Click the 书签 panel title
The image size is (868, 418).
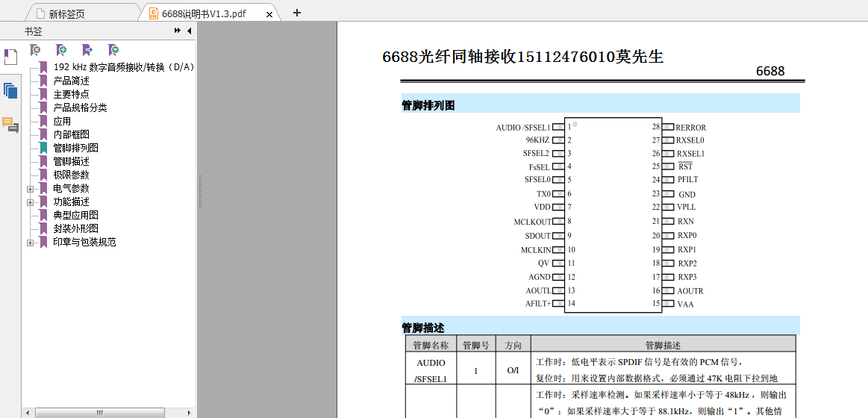coord(34,31)
